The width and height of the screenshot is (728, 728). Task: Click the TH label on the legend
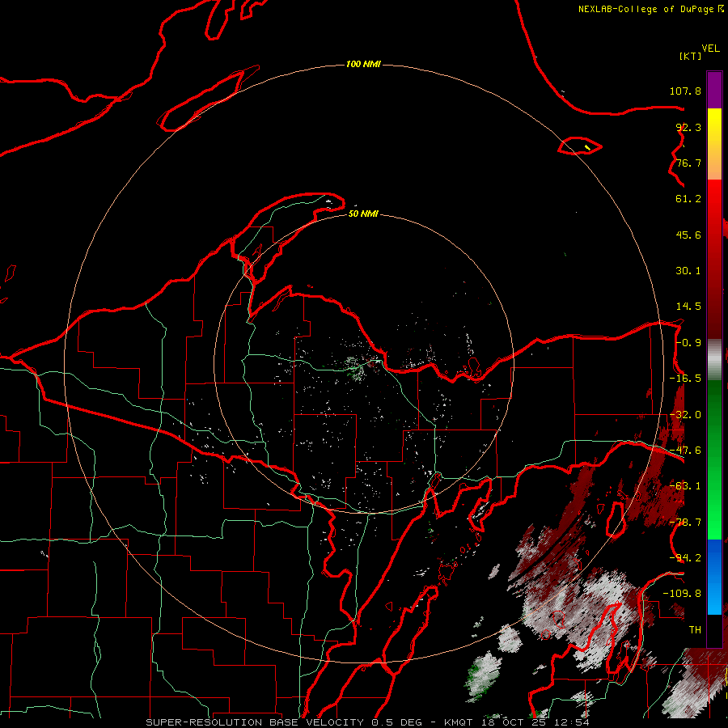point(695,629)
